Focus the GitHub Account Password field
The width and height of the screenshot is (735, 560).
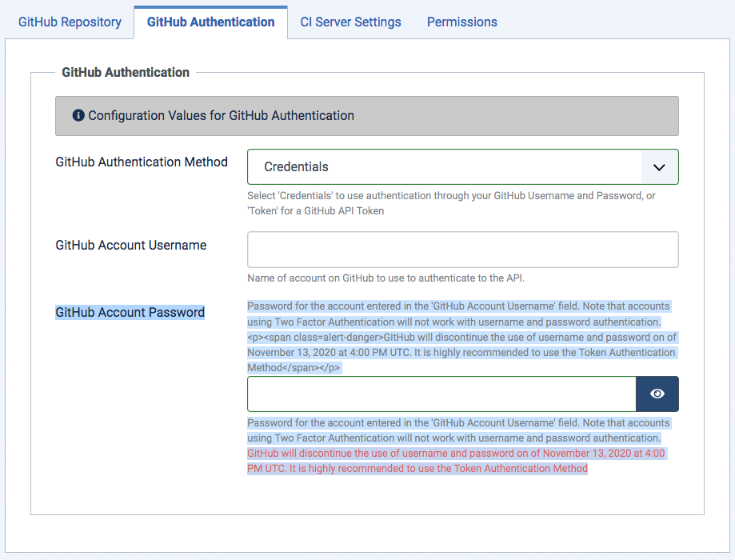(x=441, y=394)
